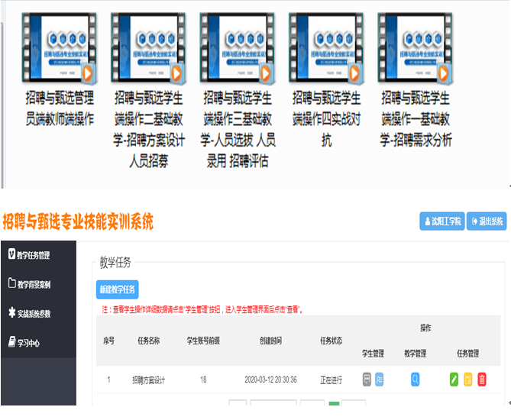The width and height of the screenshot is (511, 420).
Task: Click the 退出系统 logout button
Action: click(x=487, y=221)
